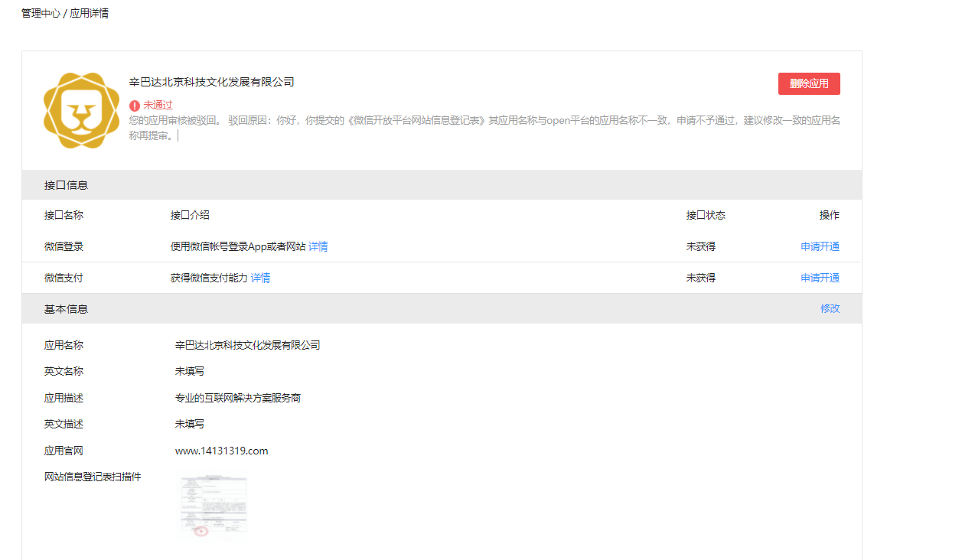Screen dimensions: 962x560
Task: Click 未获得 status in 微信登录 row
Action: coord(701,246)
